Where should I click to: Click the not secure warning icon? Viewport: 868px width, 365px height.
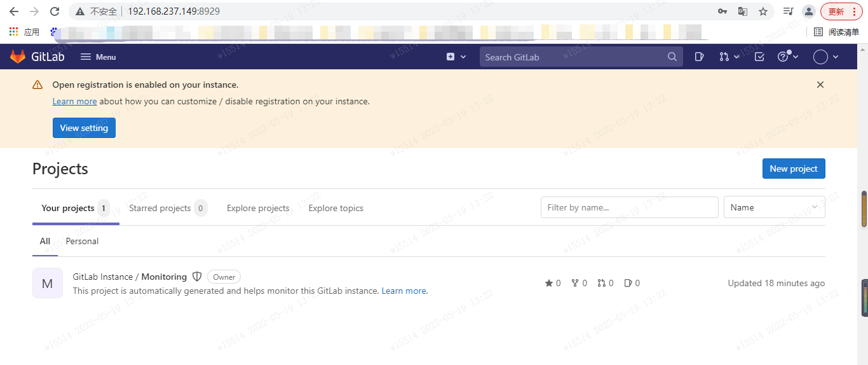click(79, 11)
